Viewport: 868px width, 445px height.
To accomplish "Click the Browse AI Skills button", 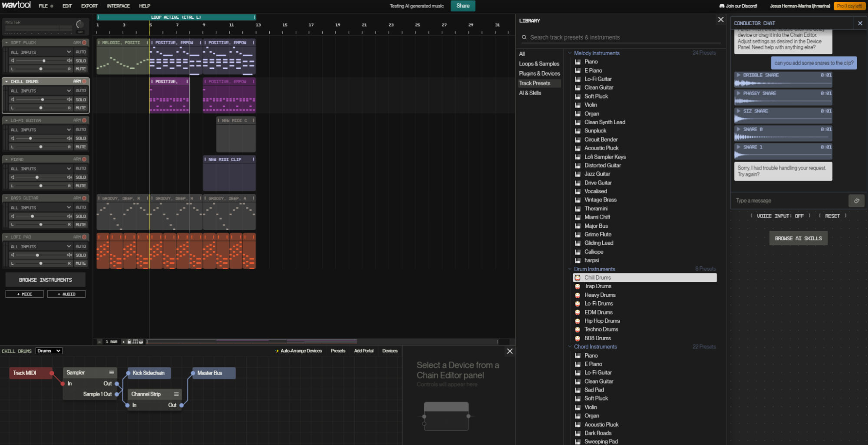I will [x=798, y=238].
